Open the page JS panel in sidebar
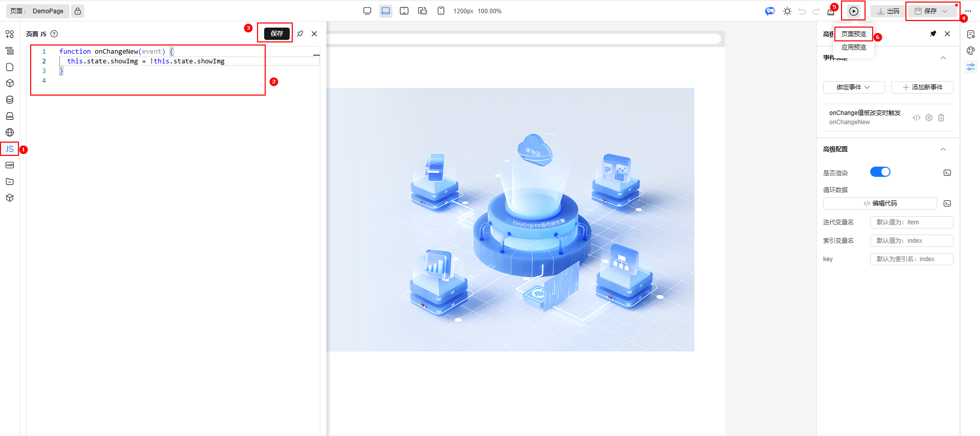This screenshot has height=436, width=980. (x=10, y=149)
